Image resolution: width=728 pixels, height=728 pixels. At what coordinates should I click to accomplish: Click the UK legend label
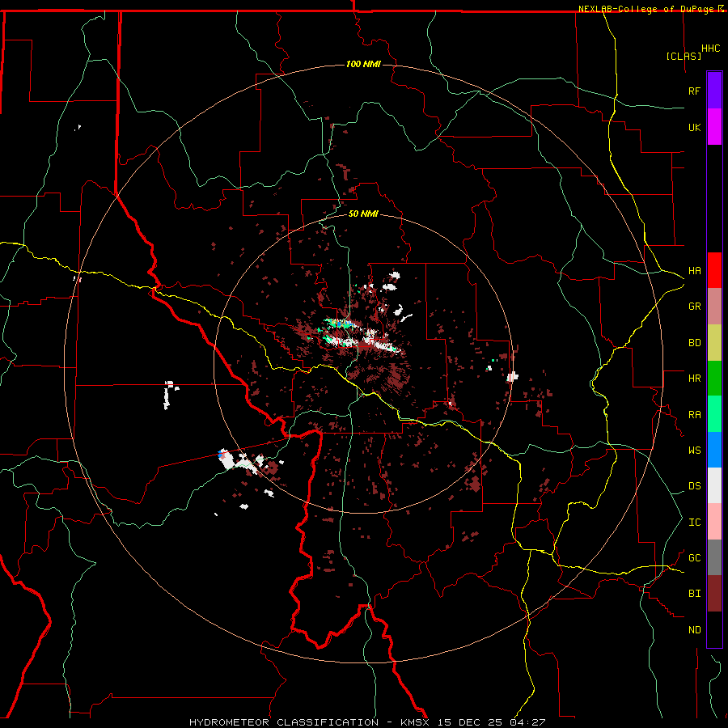point(694,127)
